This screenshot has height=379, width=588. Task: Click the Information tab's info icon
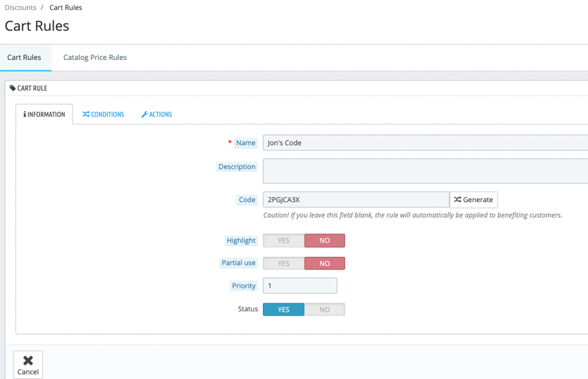[25, 115]
